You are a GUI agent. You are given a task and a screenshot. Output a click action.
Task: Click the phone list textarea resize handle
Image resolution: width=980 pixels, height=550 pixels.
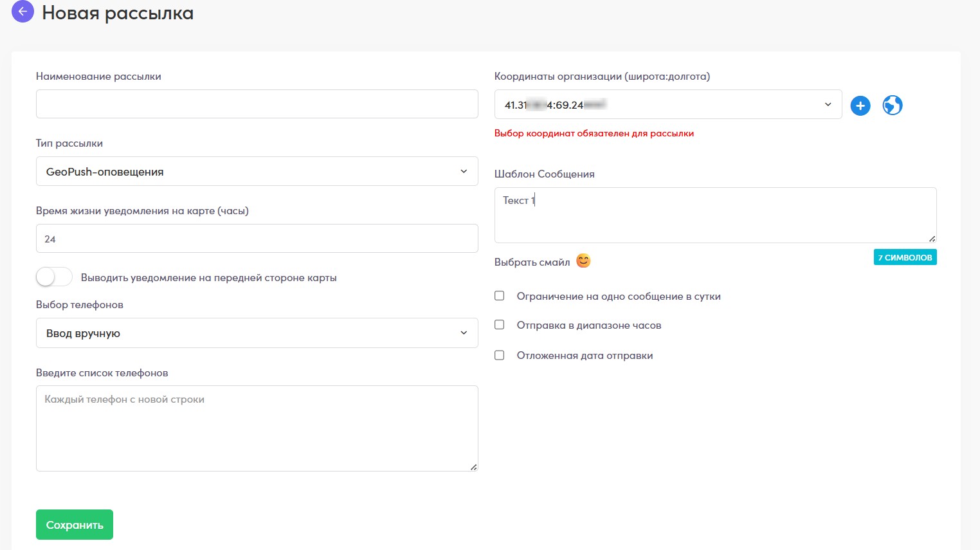pos(473,466)
